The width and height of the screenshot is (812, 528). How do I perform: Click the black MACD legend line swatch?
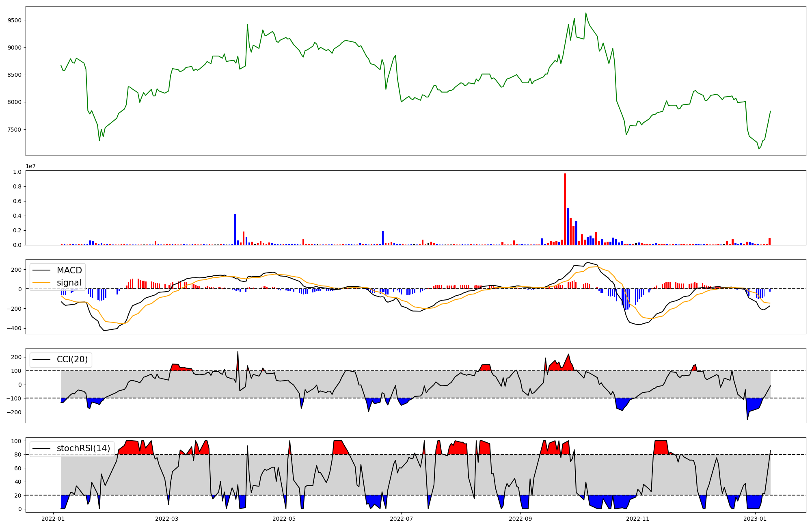[42, 270]
